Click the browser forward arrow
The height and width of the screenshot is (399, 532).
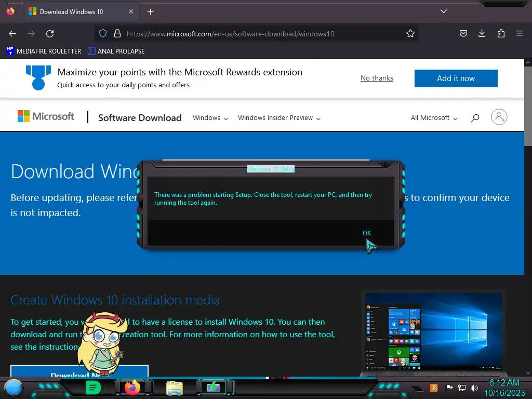click(x=31, y=34)
